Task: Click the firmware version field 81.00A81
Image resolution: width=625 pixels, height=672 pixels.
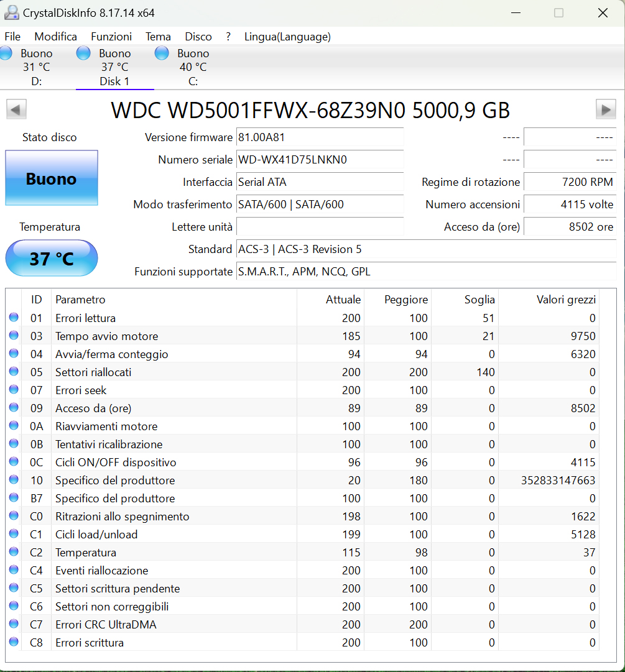Action: 320,137
